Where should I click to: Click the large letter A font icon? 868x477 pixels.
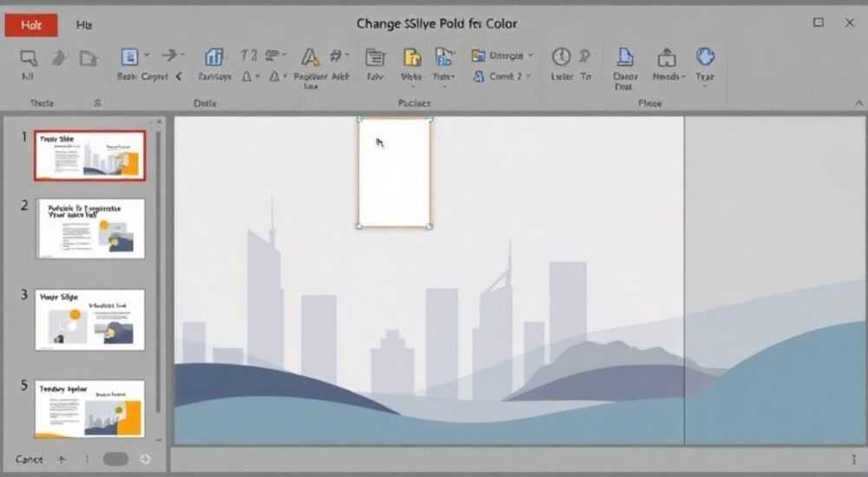tap(310, 57)
